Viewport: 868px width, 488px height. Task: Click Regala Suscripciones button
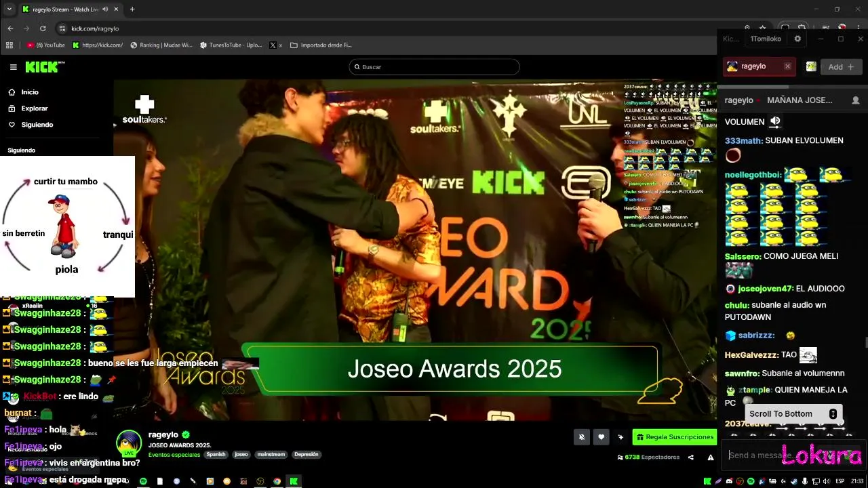(x=674, y=437)
